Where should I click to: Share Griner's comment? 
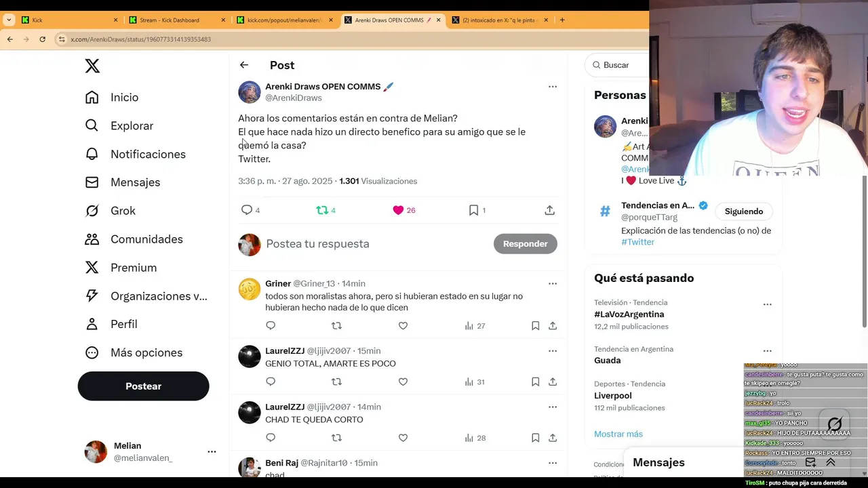tap(553, 326)
